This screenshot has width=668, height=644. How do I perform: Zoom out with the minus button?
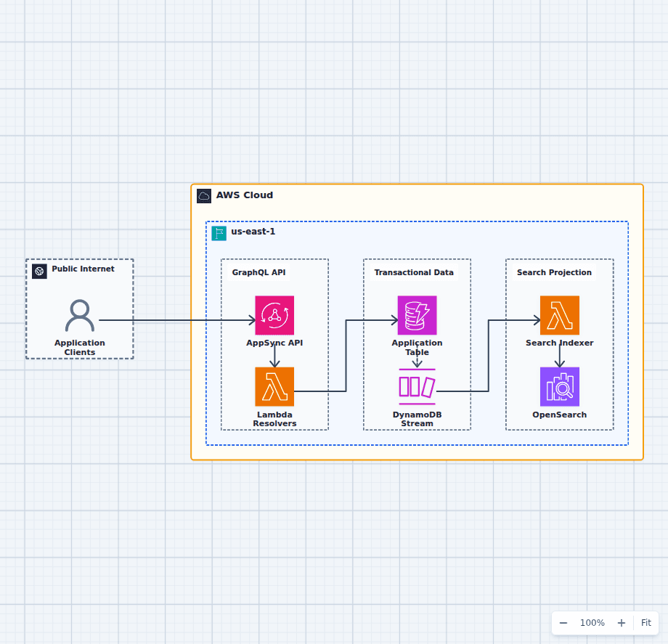point(563,623)
